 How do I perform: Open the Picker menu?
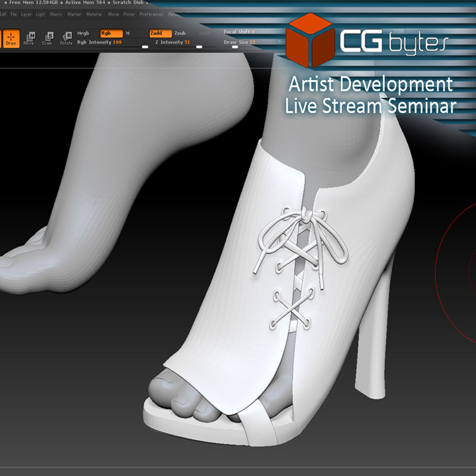pos(129,14)
